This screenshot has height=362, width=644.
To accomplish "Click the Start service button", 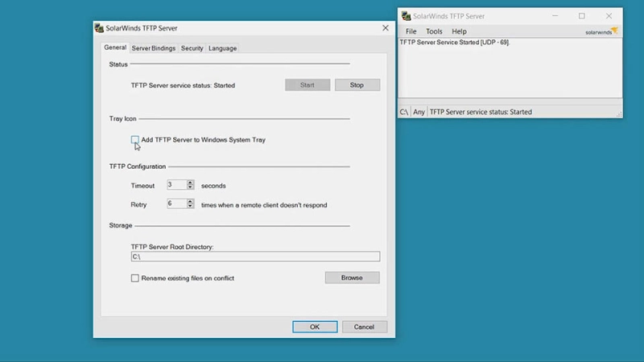I will point(308,85).
